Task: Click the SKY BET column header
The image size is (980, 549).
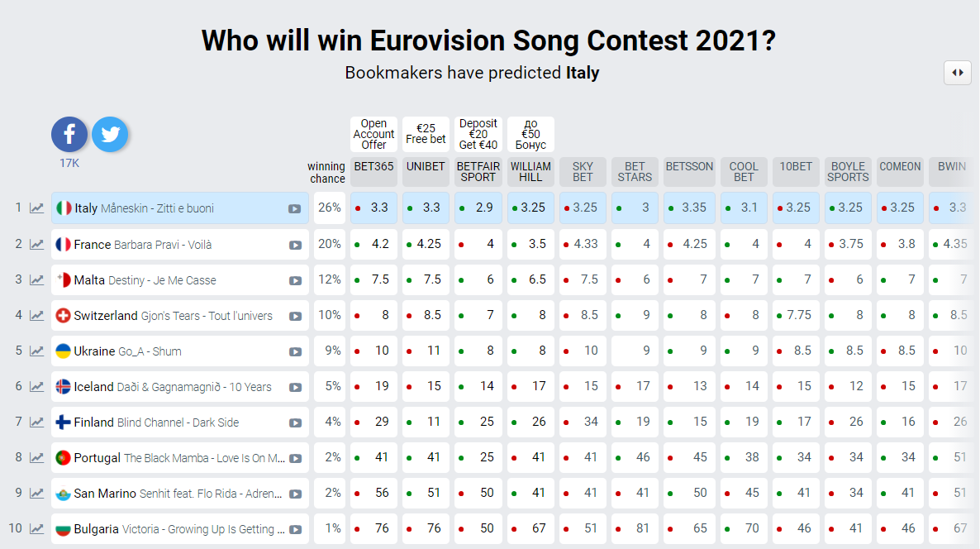Action: [583, 171]
